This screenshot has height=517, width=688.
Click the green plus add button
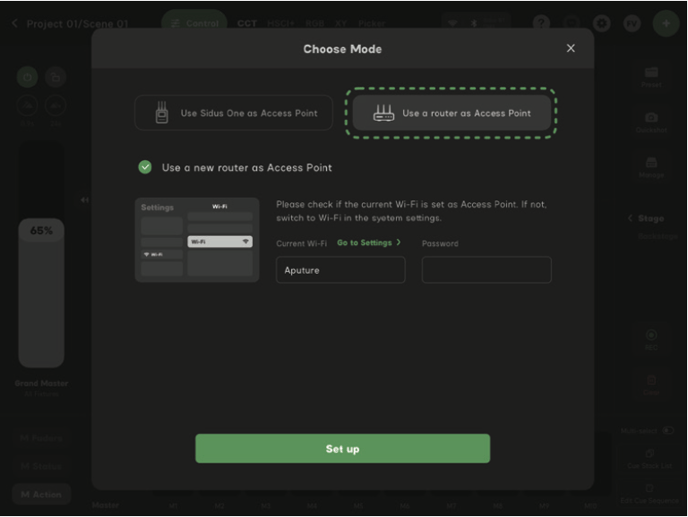667,23
